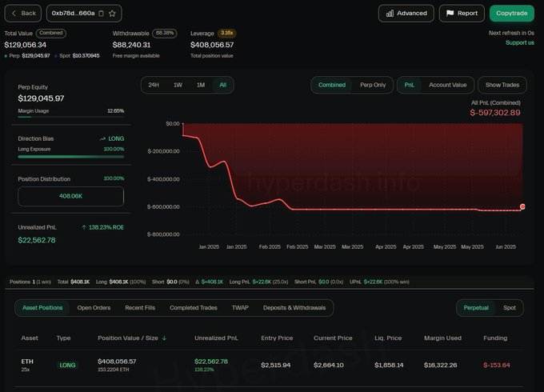Click the $2,515.94 entry price cell
Screen dimensions: 544x392
click(275, 366)
